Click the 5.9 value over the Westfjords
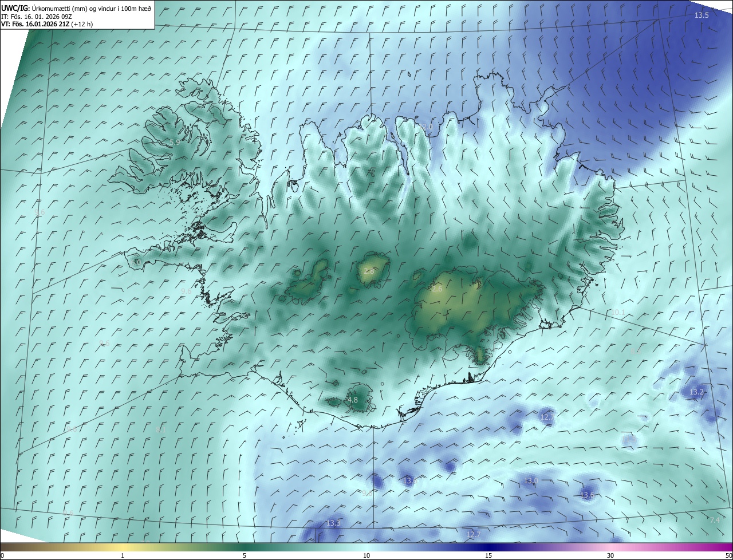 (x=175, y=142)
